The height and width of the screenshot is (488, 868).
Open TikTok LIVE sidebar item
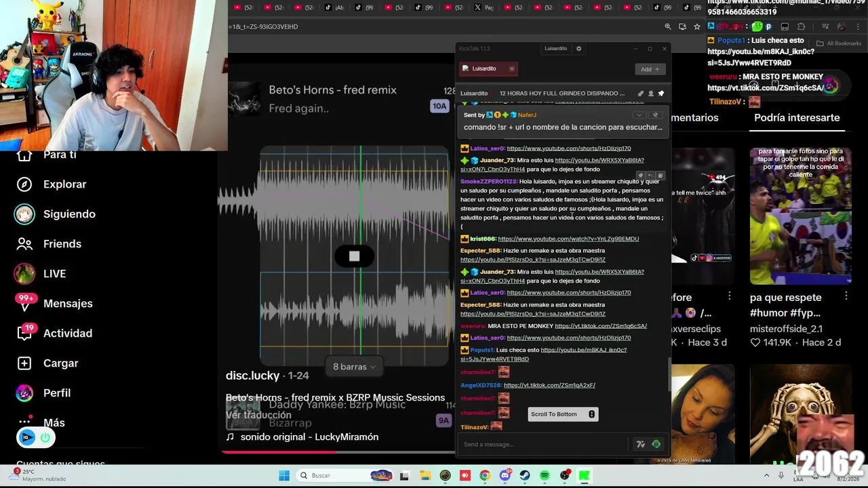click(41, 274)
